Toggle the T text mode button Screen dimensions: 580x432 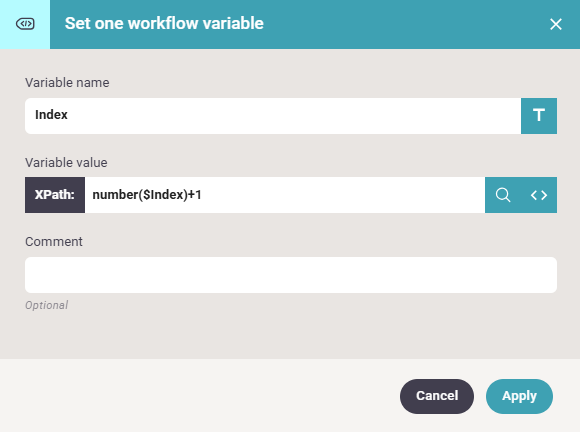click(539, 116)
